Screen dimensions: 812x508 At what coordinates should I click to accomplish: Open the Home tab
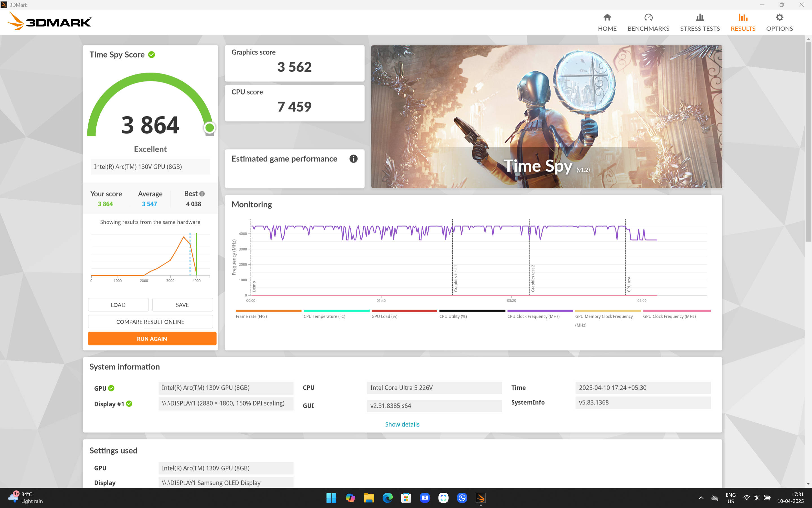pos(607,22)
